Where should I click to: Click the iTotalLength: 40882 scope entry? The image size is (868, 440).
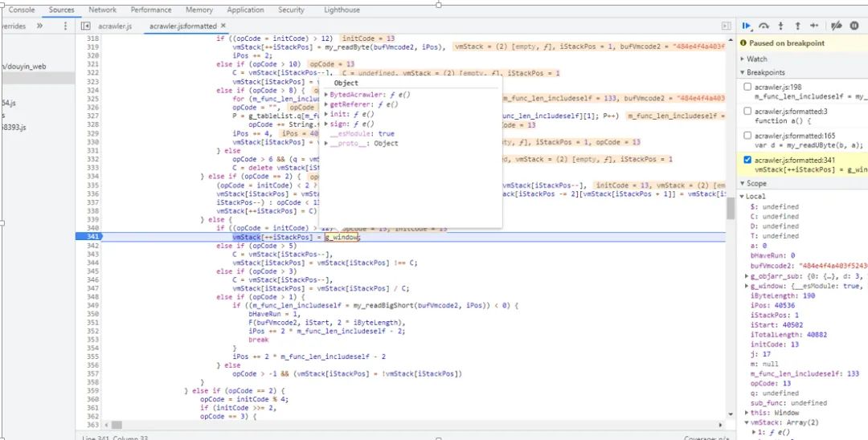click(784, 335)
